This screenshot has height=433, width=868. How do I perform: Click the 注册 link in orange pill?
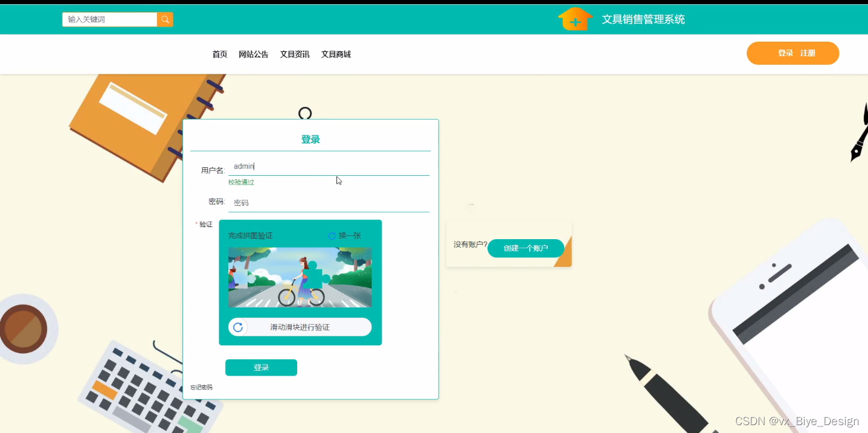808,53
